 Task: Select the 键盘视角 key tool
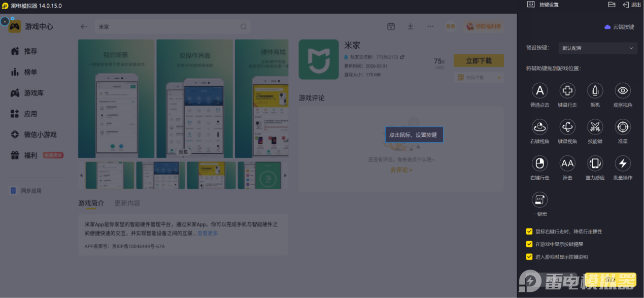tap(567, 127)
